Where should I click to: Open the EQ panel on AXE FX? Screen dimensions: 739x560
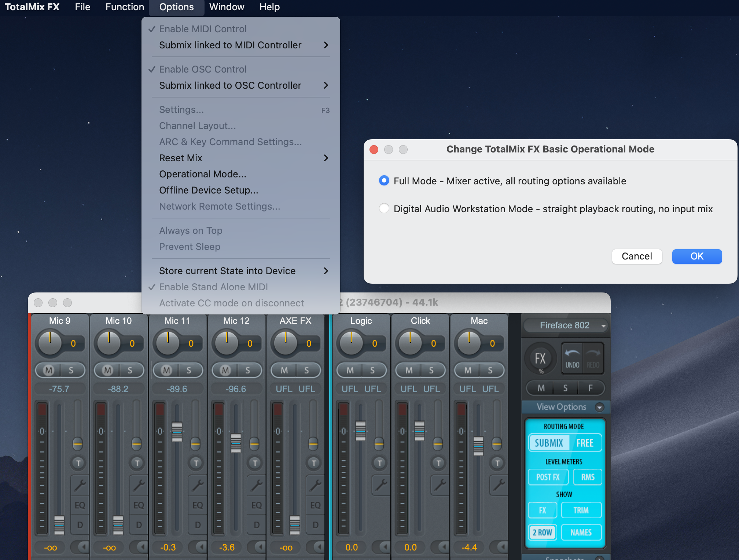315,505
